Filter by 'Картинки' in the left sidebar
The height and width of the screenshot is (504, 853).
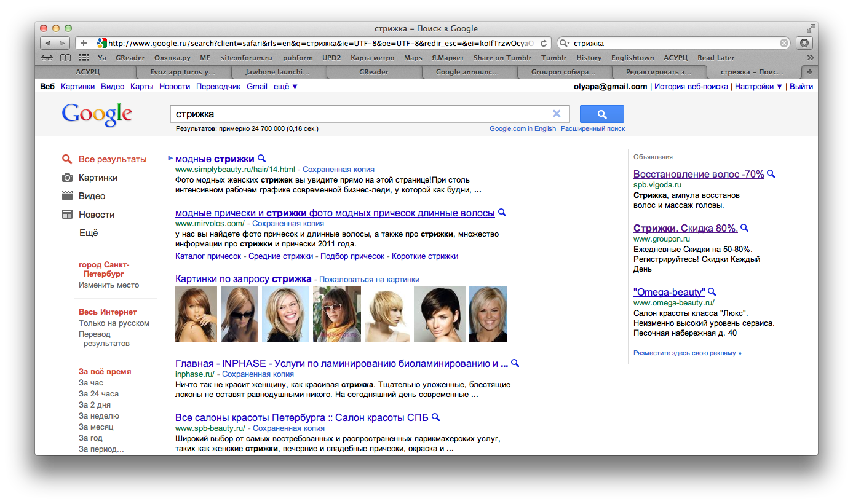(98, 178)
